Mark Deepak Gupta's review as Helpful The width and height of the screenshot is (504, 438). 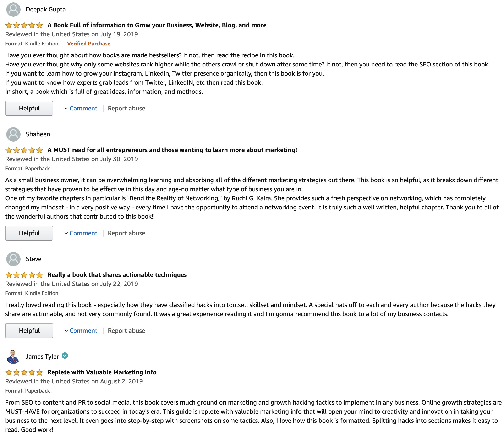coord(29,108)
